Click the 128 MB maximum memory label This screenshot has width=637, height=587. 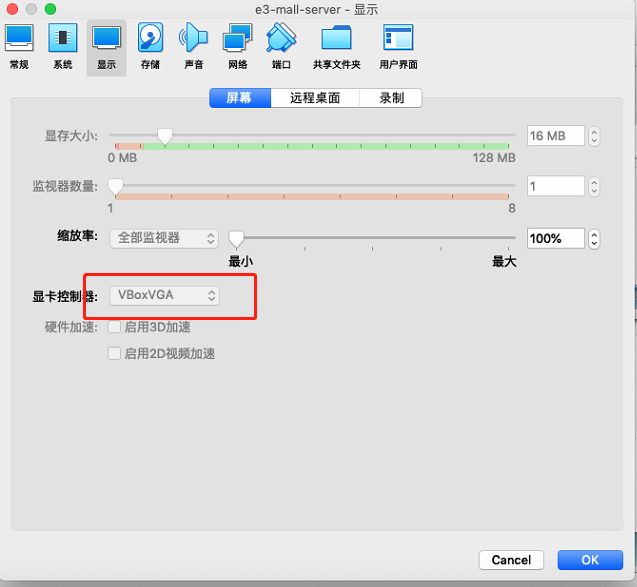pos(494,158)
